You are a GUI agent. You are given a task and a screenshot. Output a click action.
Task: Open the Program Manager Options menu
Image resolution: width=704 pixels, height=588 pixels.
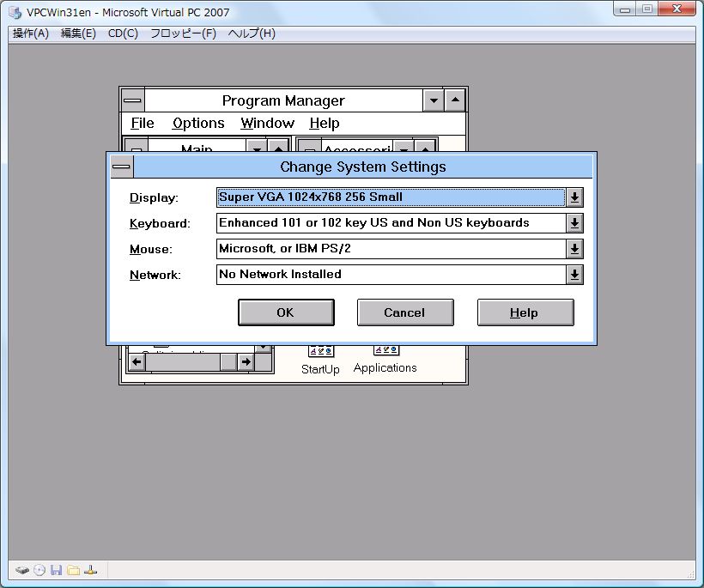(x=198, y=123)
